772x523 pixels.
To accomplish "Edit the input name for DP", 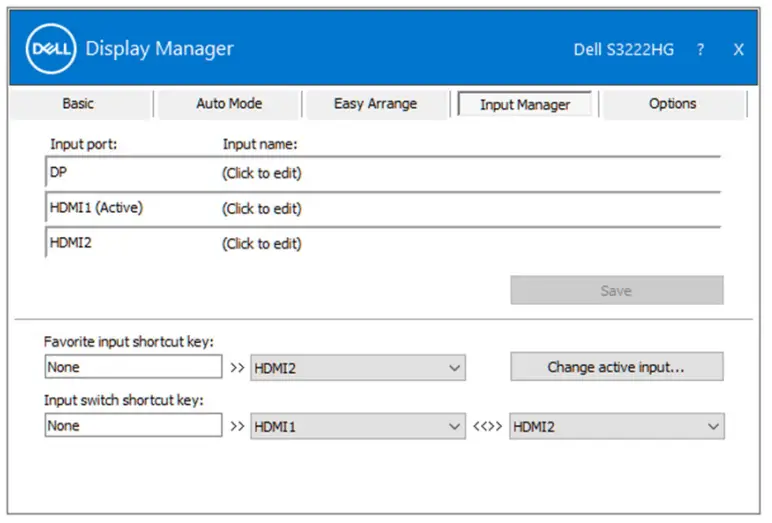I will [261, 173].
